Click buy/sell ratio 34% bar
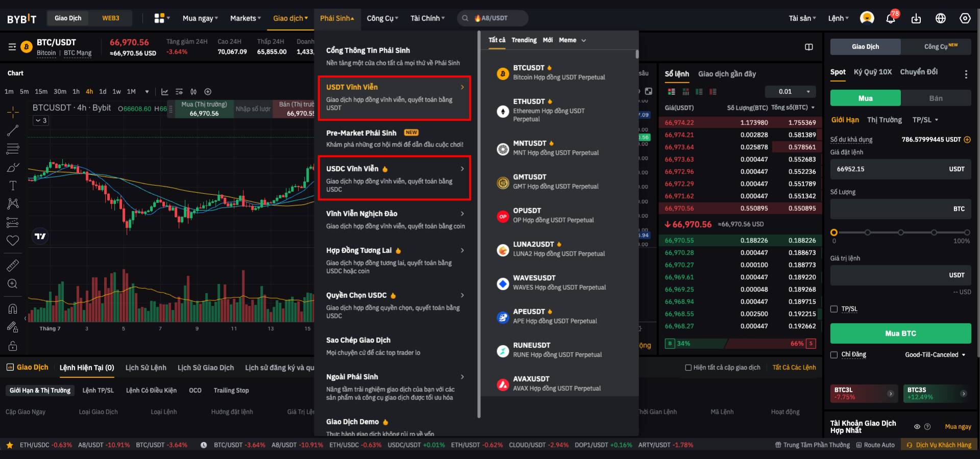This screenshot has width=980, height=459. coord(696,344)
